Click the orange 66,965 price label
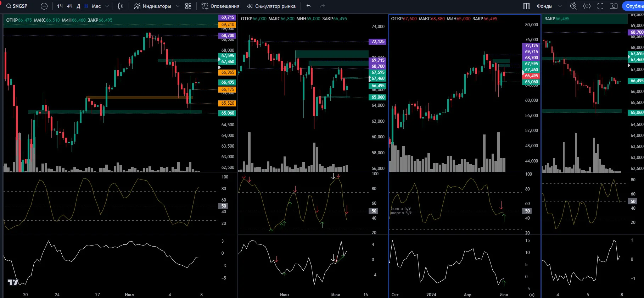The width and height of the screenshot is (644, 298). (x=228, y=72)
